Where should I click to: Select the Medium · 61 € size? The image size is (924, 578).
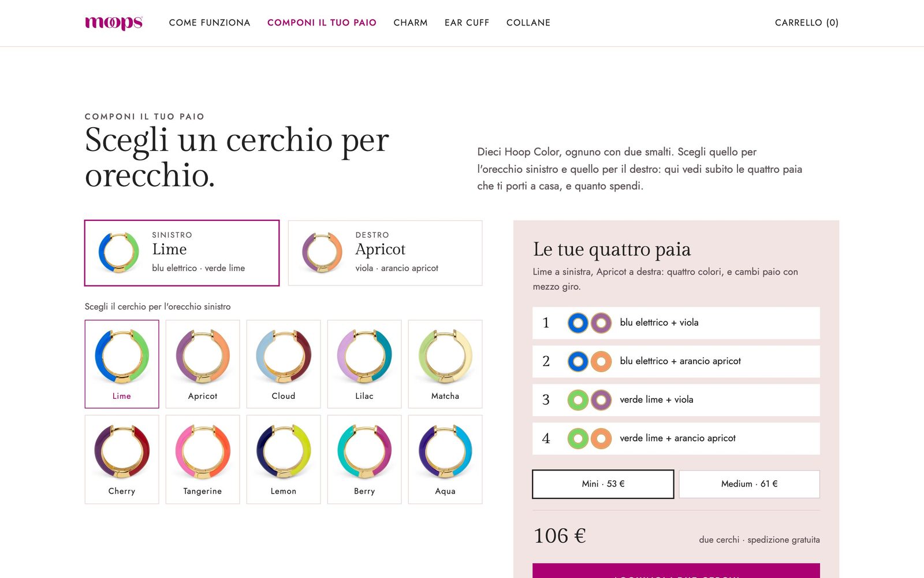click(x=749, y=484)
